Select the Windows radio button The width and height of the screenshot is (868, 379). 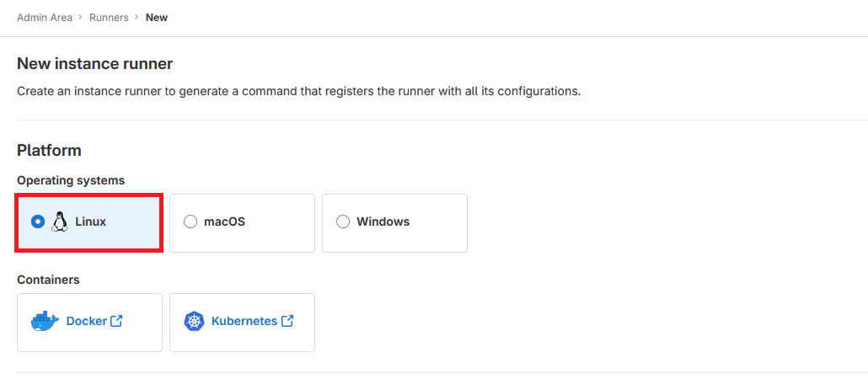tap(343, 222)
